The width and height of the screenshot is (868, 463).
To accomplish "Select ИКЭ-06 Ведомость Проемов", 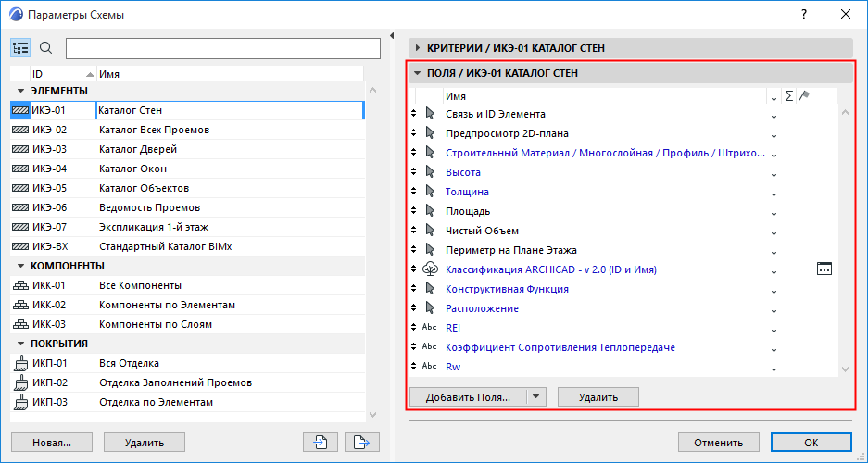I will click(187, 207).
